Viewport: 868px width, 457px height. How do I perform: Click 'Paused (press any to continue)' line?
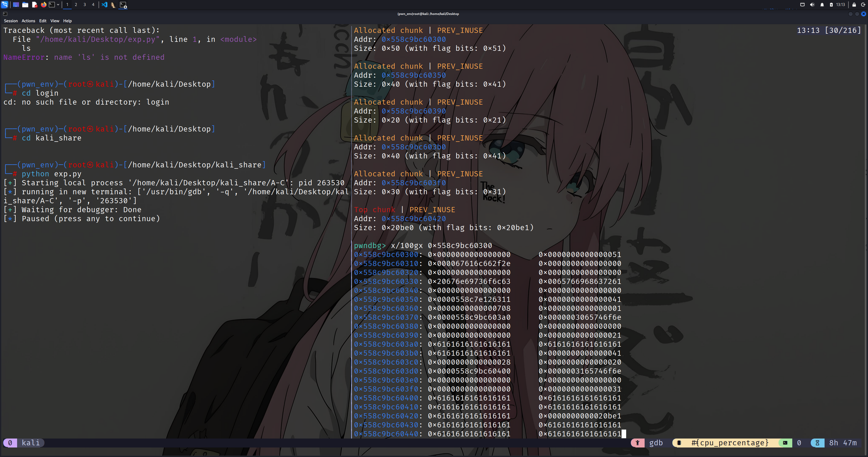click(81, 218)
